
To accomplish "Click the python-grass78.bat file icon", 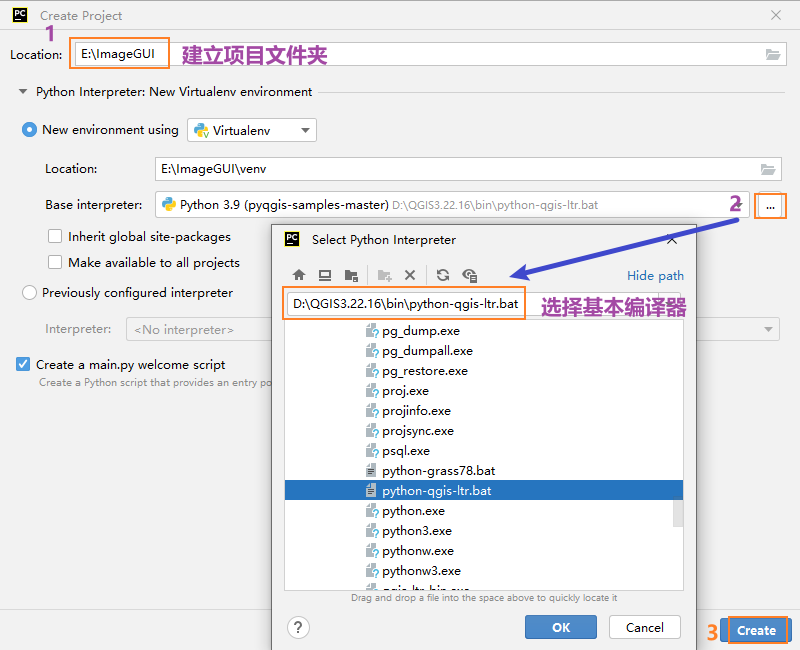I will tap(371, 470).
